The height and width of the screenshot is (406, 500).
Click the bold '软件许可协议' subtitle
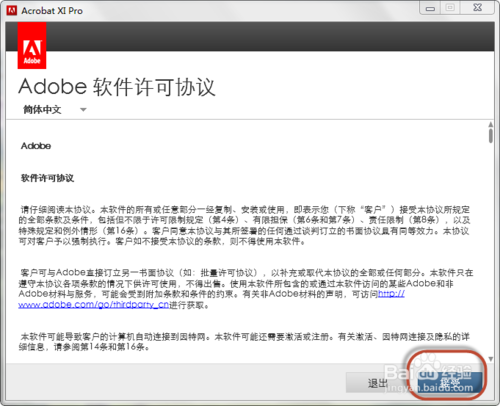pos(47,178)
